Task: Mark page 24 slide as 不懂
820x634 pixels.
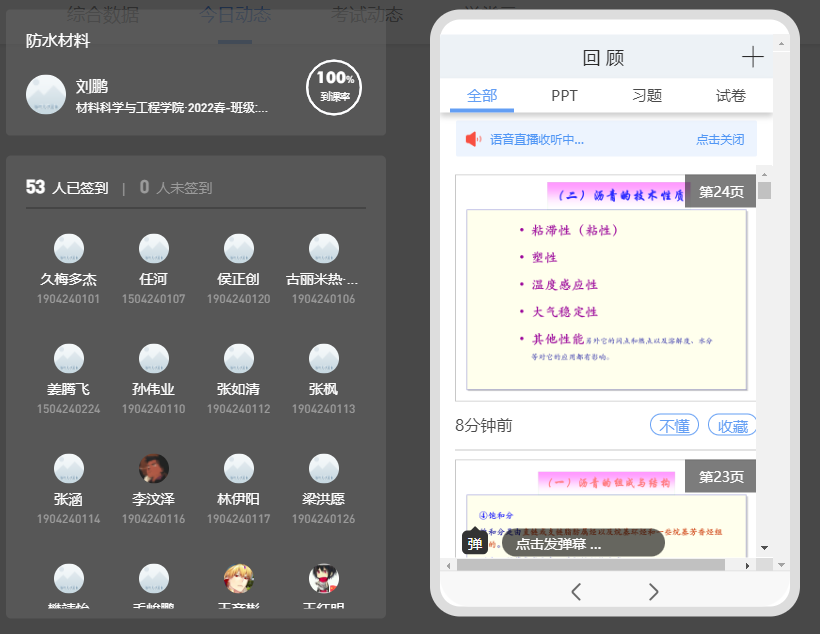Action: pos(674,425)
